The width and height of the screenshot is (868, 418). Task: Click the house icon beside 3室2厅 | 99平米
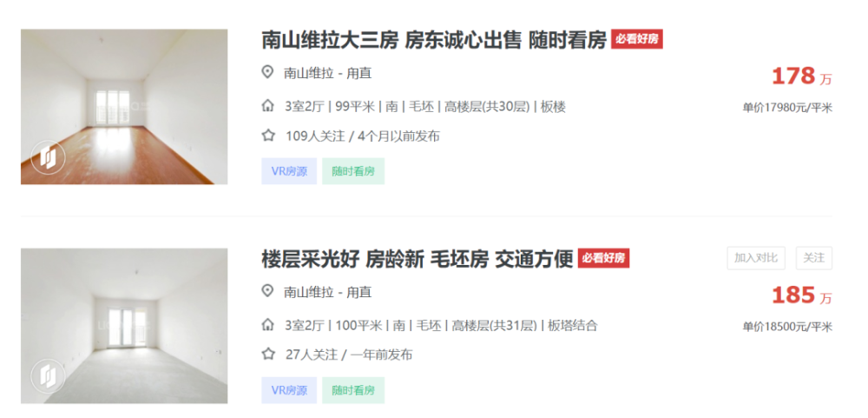[268, 106]
